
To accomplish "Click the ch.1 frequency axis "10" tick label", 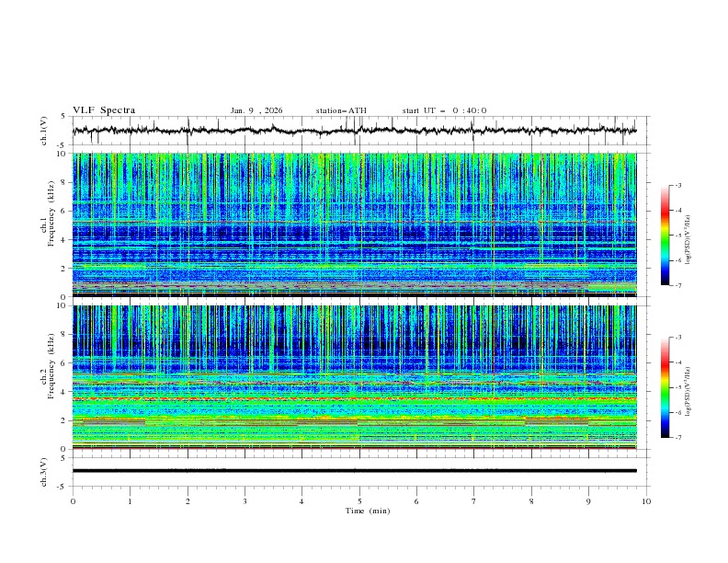I will pyautogui.click(x=63, y=154).
